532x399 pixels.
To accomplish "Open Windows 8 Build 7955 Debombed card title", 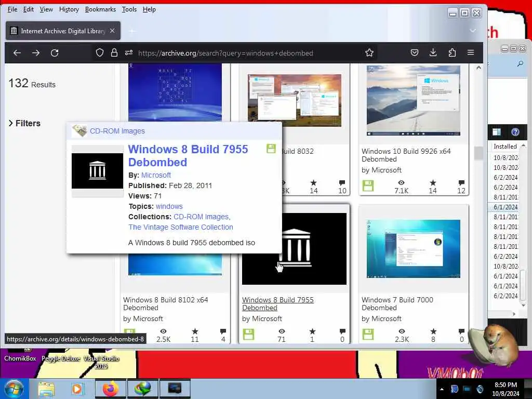I will tap(278, 303).
